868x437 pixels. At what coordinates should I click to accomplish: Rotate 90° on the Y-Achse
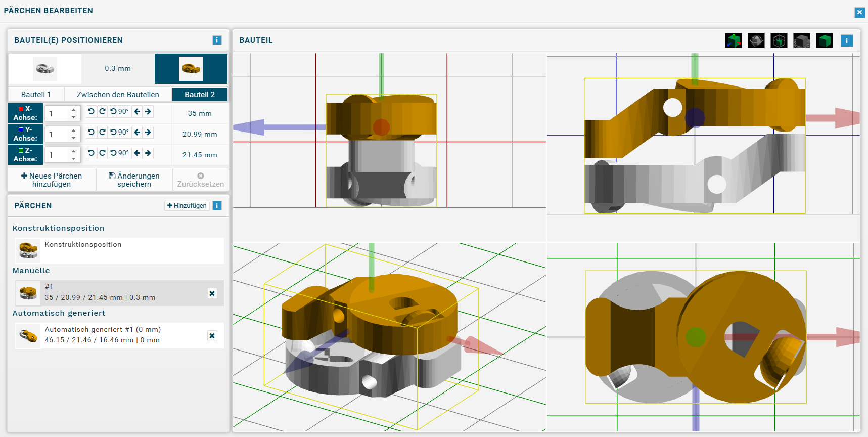coord(119,132)
